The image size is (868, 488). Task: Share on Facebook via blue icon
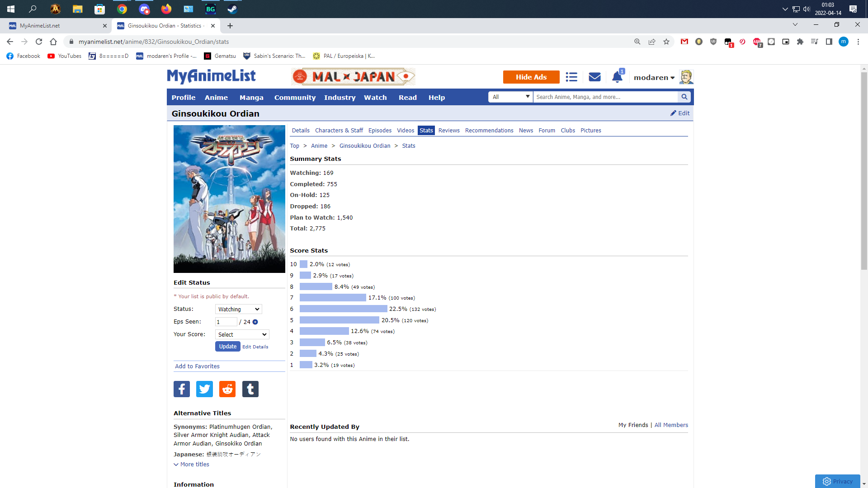coord(182,389)
